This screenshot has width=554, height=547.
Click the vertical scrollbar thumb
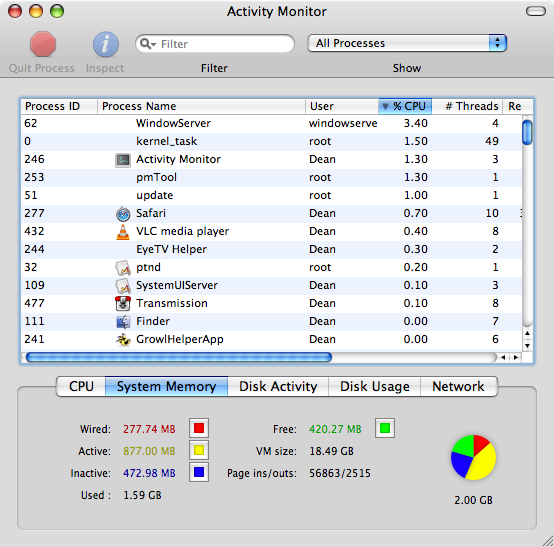(527, 132)
